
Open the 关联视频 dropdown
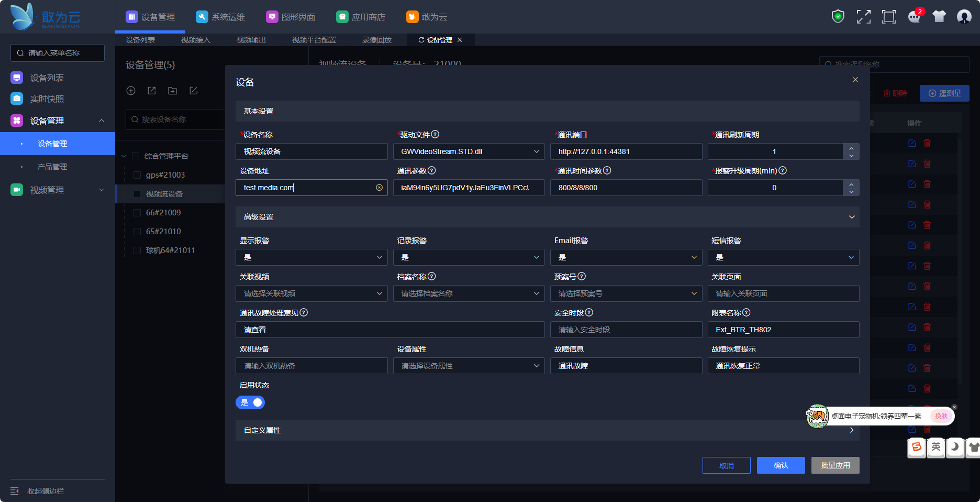click(311, 293)
